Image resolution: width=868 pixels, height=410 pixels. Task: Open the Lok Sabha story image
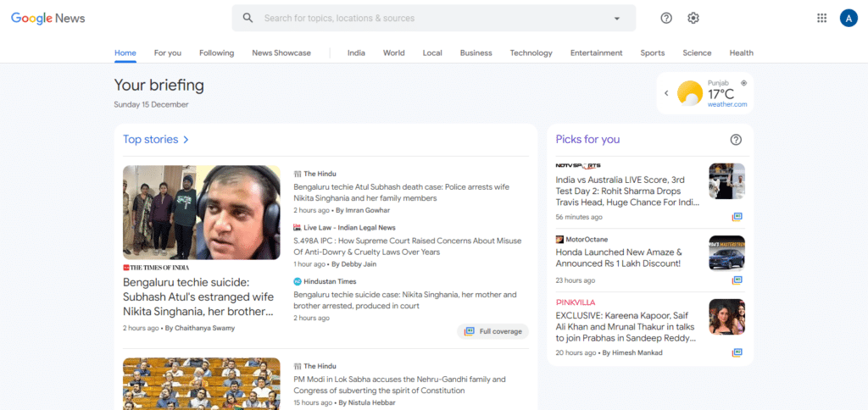click(x=202, y=384)
